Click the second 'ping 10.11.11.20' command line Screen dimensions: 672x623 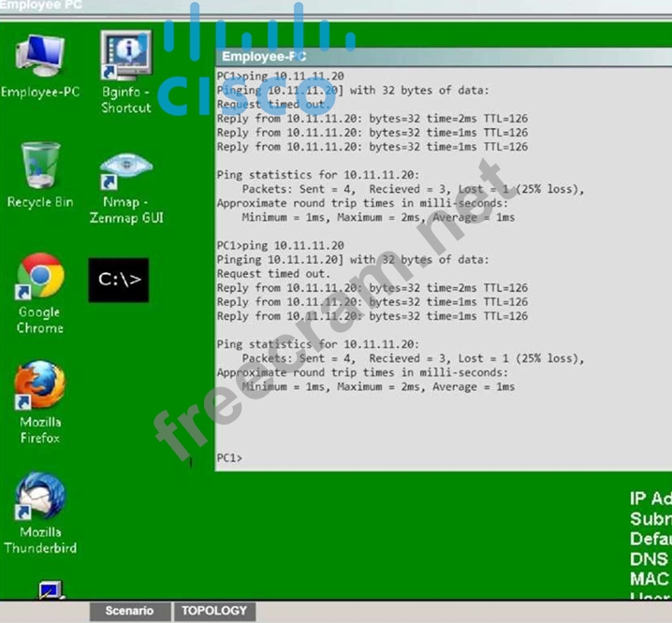pyautogui.click(x=280, y=246)
